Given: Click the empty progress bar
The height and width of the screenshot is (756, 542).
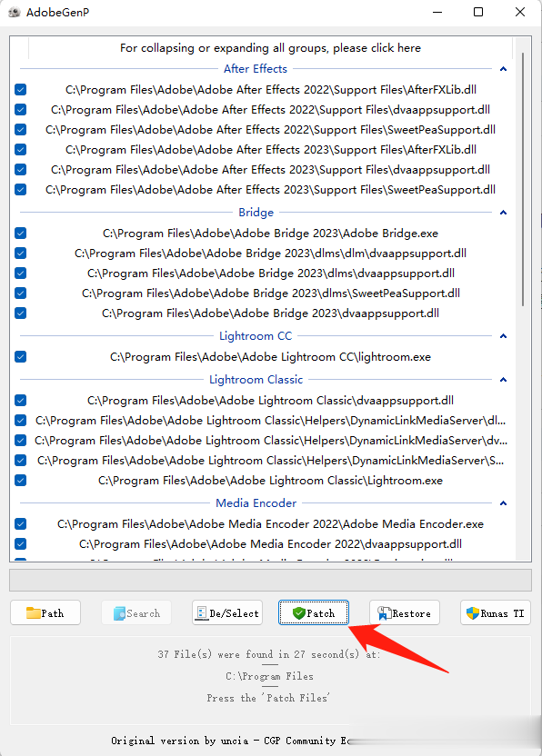Looking at the screenshot, I should point(270,580).
